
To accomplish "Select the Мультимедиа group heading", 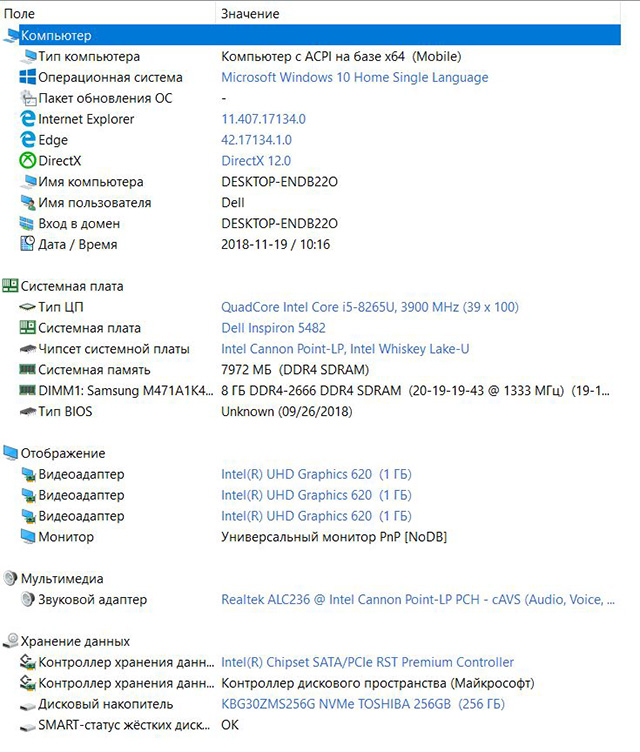I will 62,578.
